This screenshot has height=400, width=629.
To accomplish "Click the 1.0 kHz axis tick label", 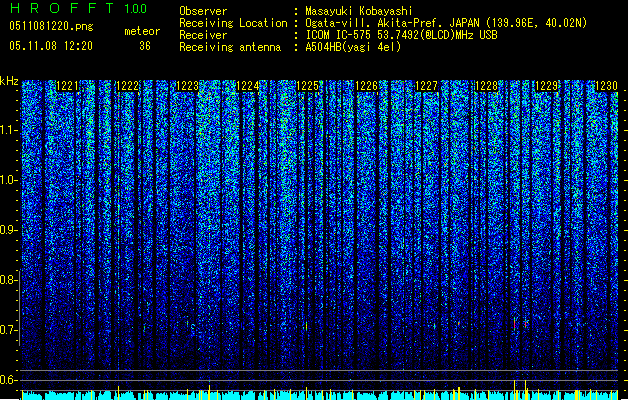I will pos(9,180).
